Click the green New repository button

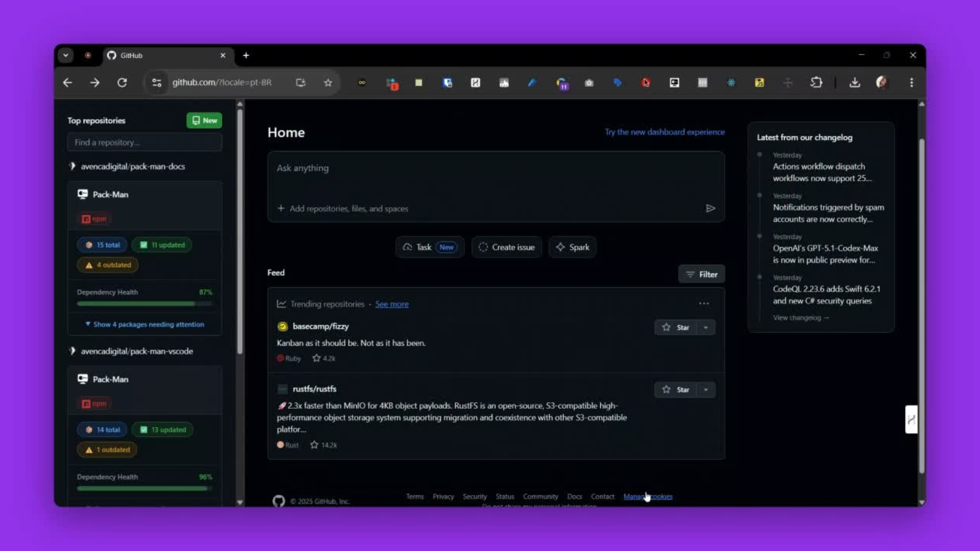[x=204, y=120]
